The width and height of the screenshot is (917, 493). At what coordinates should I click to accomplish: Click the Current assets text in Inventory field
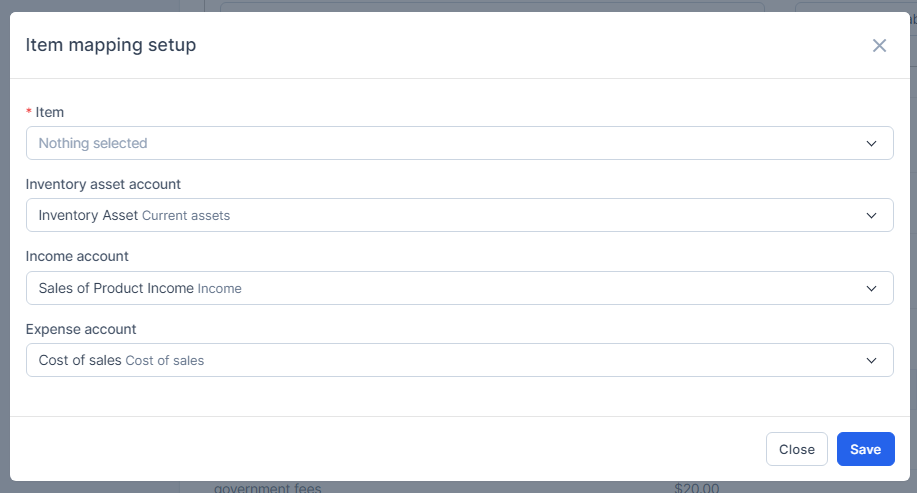[186, 216]
